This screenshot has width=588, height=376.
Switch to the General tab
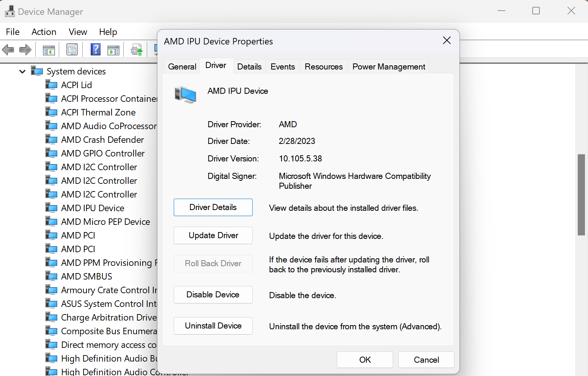(182, 66)
